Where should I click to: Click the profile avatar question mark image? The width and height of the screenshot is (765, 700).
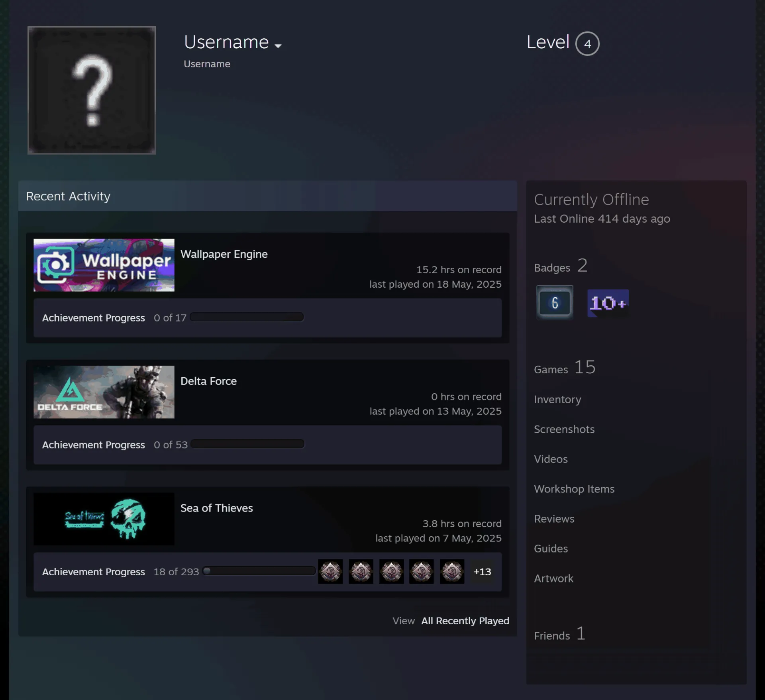[x=92, y=90]
